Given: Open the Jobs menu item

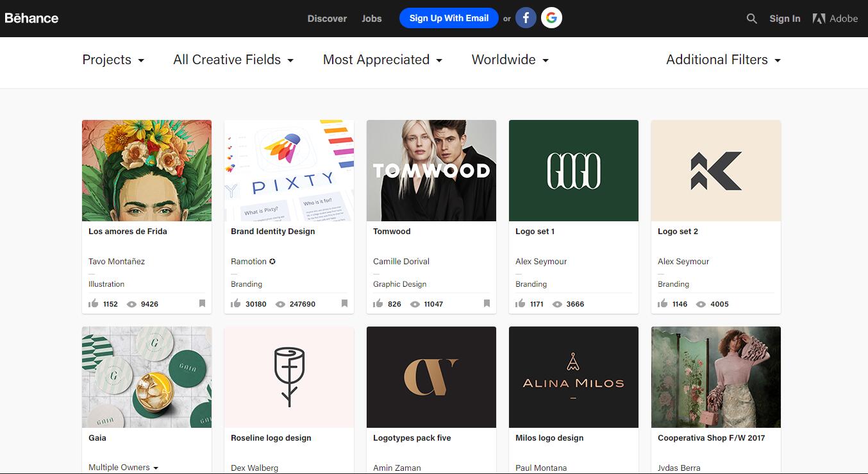Looking at the screenshot, I should coord(372,19).
